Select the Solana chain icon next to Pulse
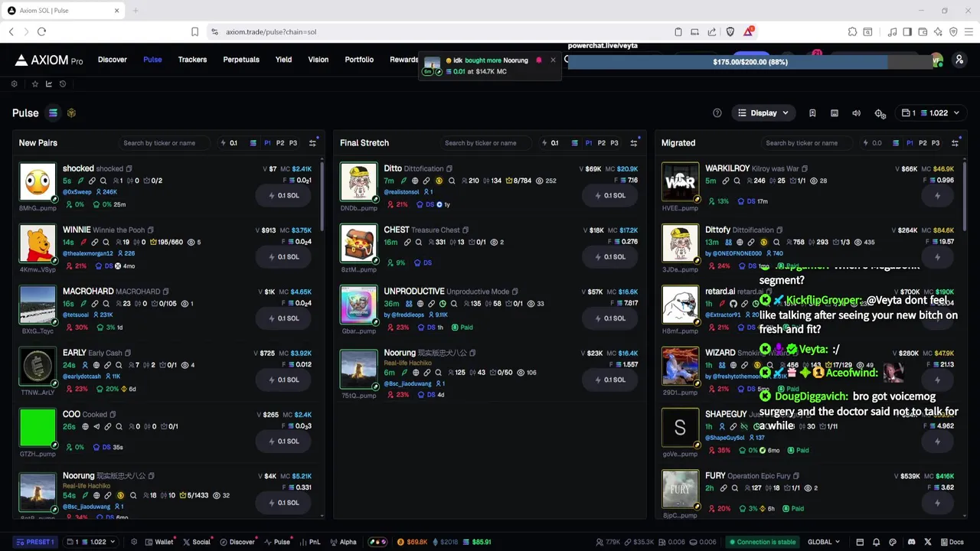The width and height of the screenshot is (980, 551). coord(53,113)
